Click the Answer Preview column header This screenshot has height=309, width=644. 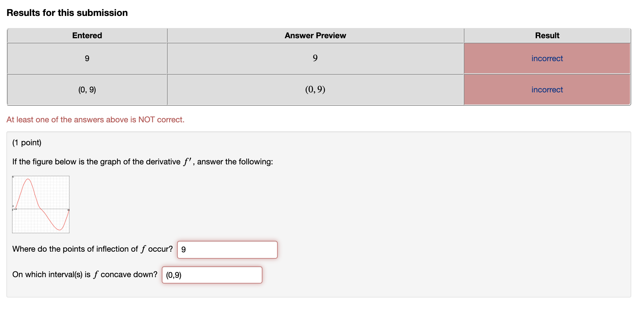click(x=315, y=35)
